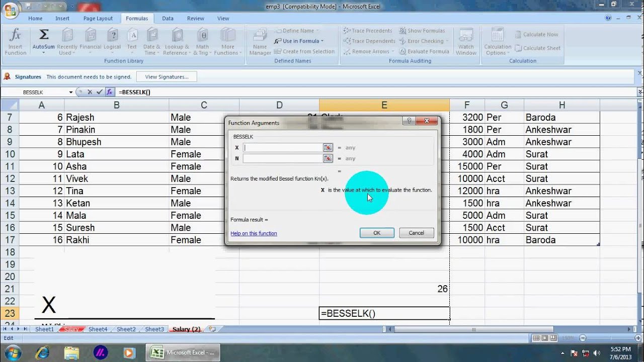The height and width of the screenshot is (362, 644).
Task: Expand Remove Arrows dropdown
Action: tap(392, 52)
